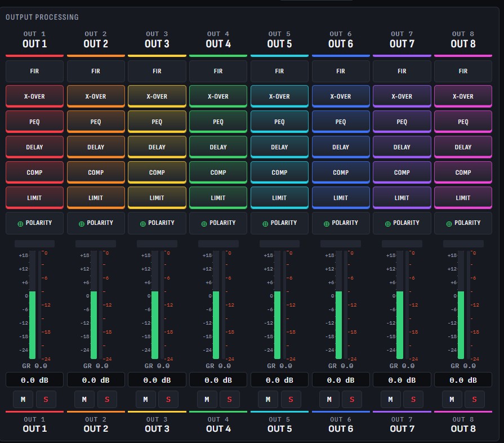504x443 pixels.
Task: Open X-OVER settings for OUT 4
Action: tap(218, 96)
